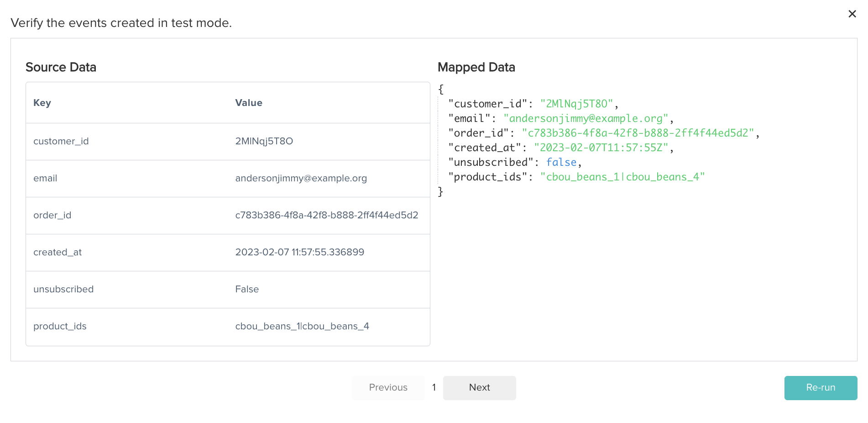Select the email key in source table
This screenshot has width=868, height=423.
pyautogui.click(x=45, y=178)
